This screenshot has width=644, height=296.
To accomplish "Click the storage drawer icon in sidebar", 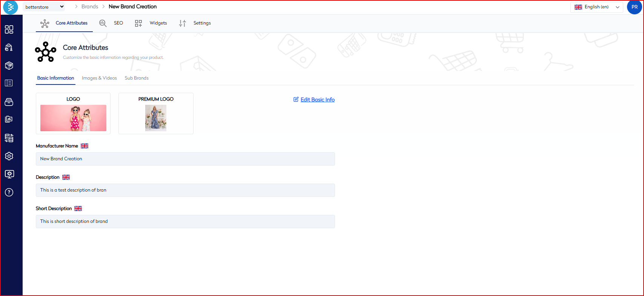I will 9,102.
